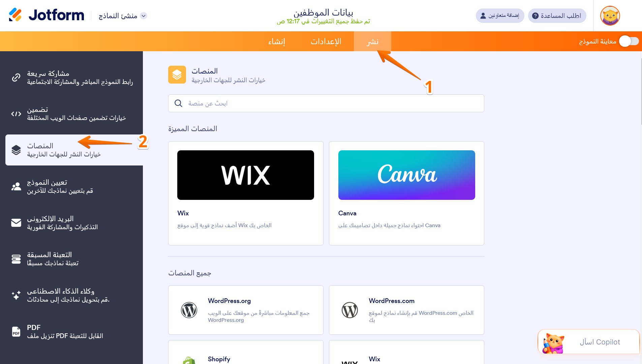Select the WordPress.org platform card title
This screenshot has height=364, width=642.
pos(229,301)
